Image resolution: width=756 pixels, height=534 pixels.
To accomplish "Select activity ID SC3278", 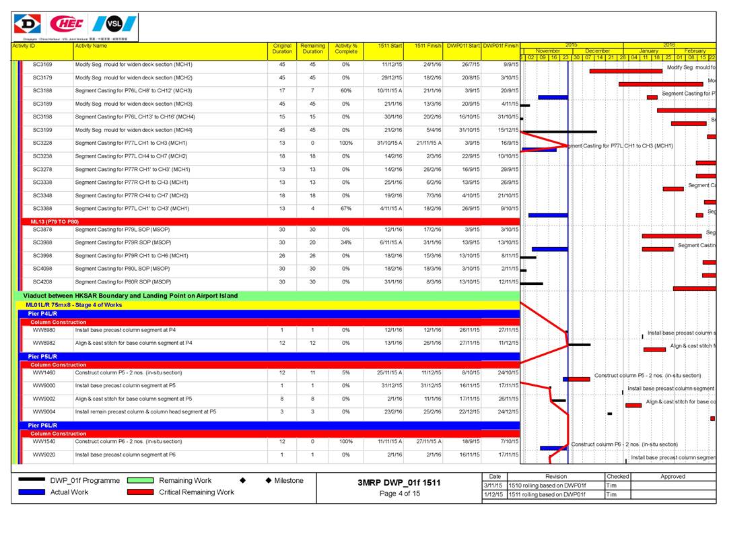I will click(42, 170).
